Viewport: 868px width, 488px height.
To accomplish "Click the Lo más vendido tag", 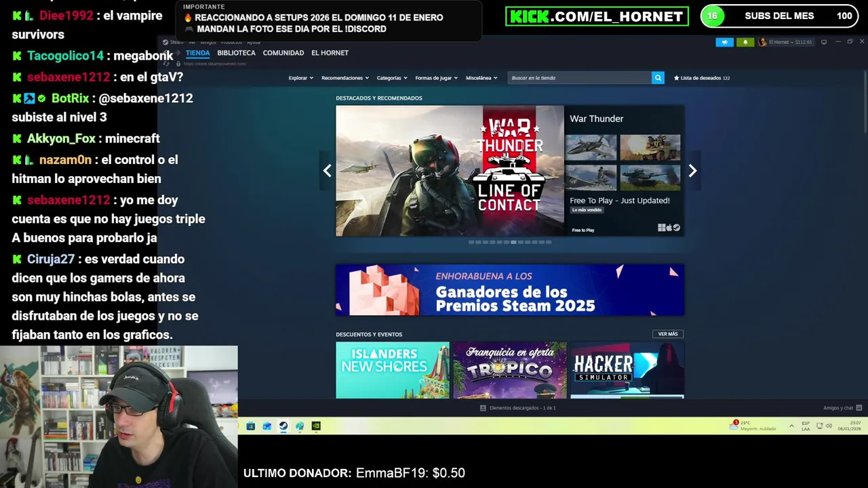I will (x=587, y=210).
